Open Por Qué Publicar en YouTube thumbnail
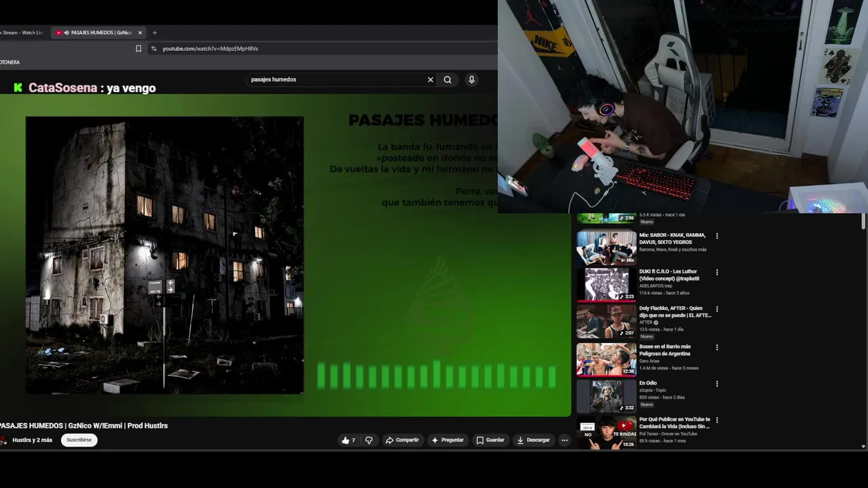Image resolution: width=868 pixels, height=488 pixels. click(606, 432)
